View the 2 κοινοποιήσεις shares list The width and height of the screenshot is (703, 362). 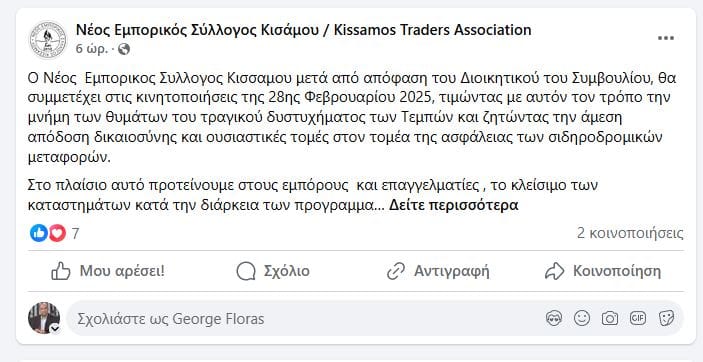(x=630, y=233)
